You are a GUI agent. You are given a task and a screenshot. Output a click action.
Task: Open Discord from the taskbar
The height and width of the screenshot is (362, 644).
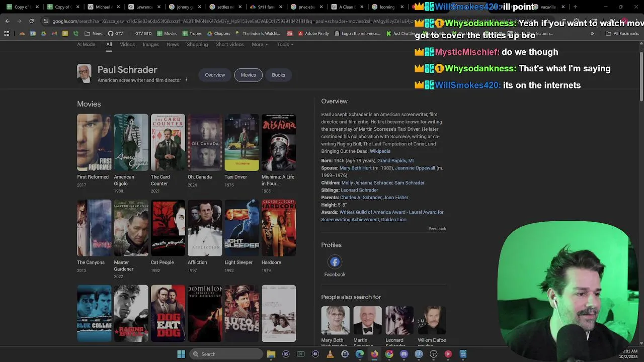coord(404,354)
